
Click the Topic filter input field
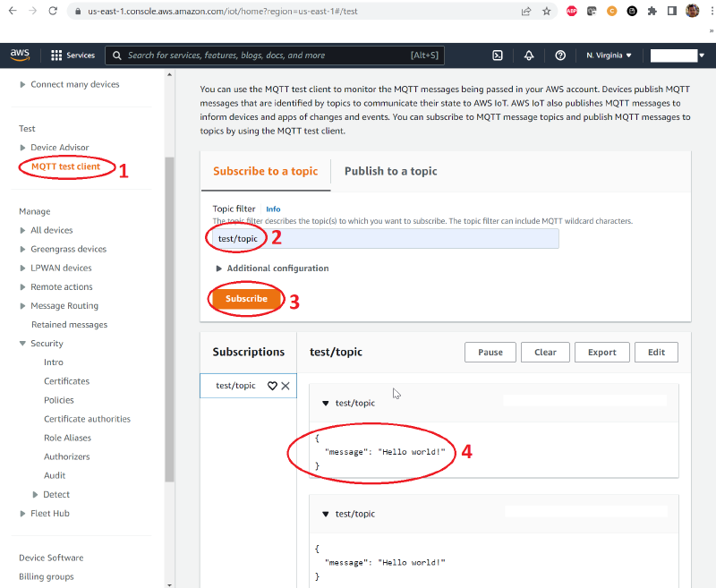coord(385,238)
